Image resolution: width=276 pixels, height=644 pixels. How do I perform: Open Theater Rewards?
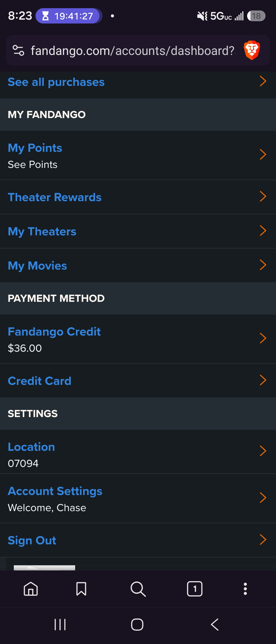pyautogui.click(x=138, y=197)
